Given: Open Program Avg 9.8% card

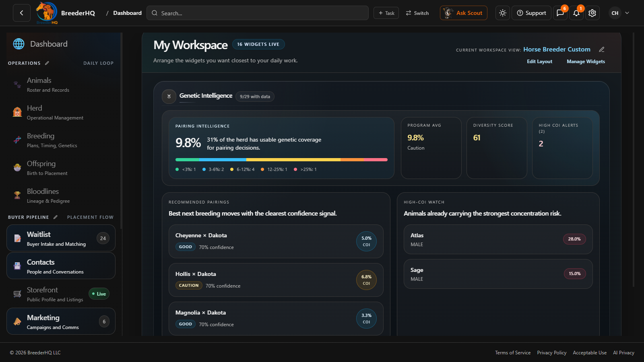Looking at the screenshot, I should [x=431, y=148].
